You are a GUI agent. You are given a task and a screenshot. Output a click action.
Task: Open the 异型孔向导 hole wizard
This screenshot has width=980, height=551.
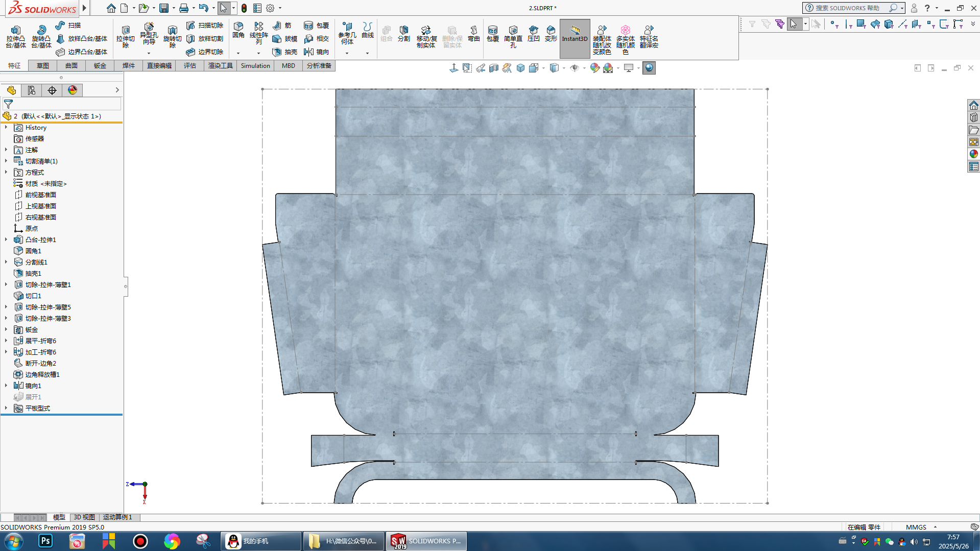(149, 34)
